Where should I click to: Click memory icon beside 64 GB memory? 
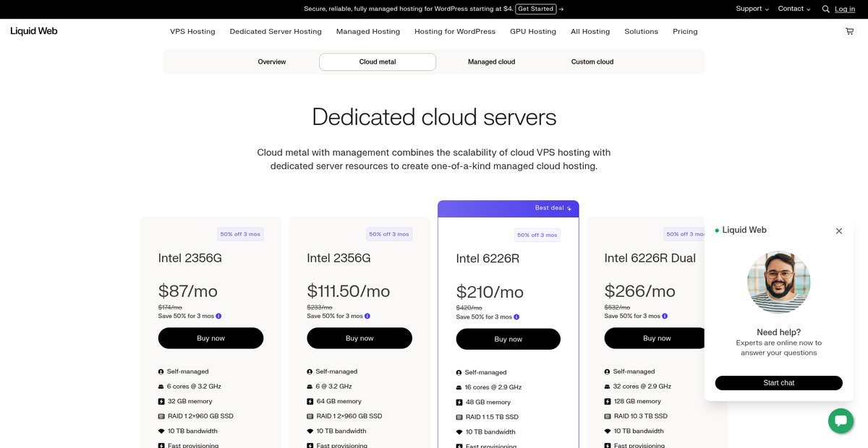point(310,401)
